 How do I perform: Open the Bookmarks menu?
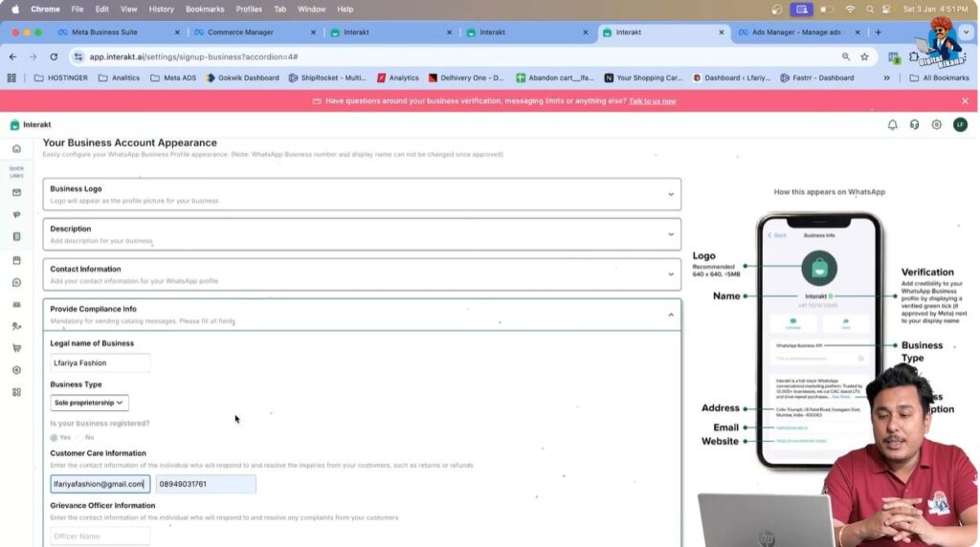(205, 10)
